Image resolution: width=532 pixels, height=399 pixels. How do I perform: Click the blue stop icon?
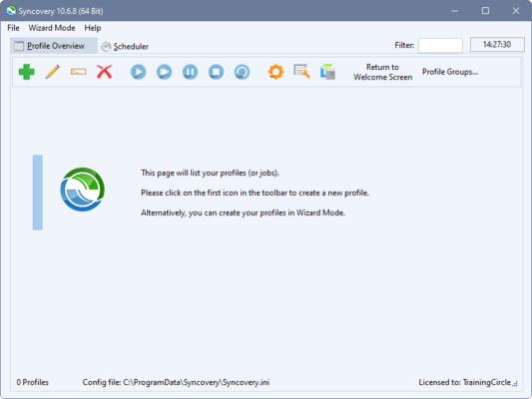217,72
